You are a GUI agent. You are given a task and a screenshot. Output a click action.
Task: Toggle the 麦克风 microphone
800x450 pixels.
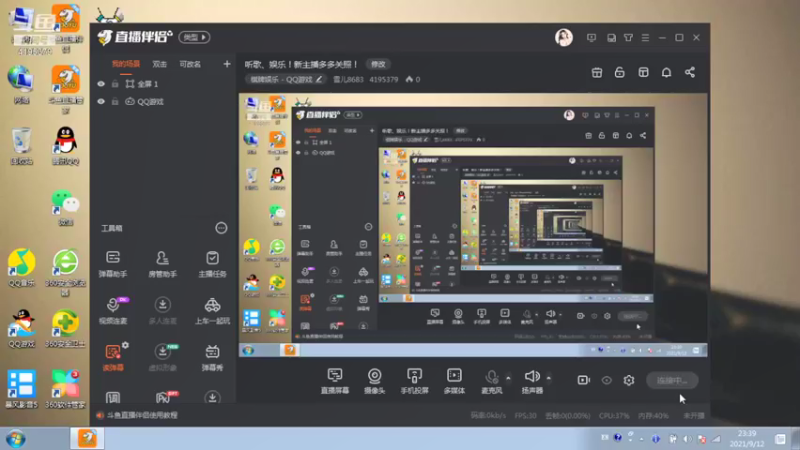tap(491, 381)
